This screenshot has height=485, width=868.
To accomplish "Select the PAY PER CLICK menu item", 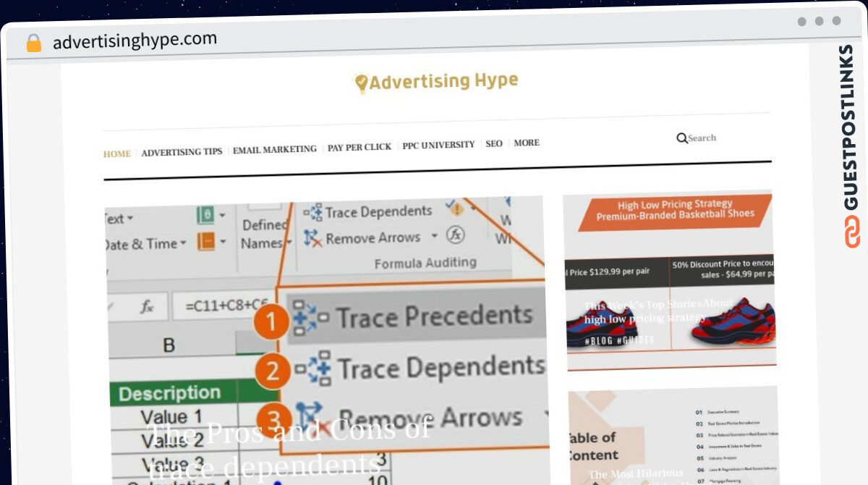I will pos(359,147).
